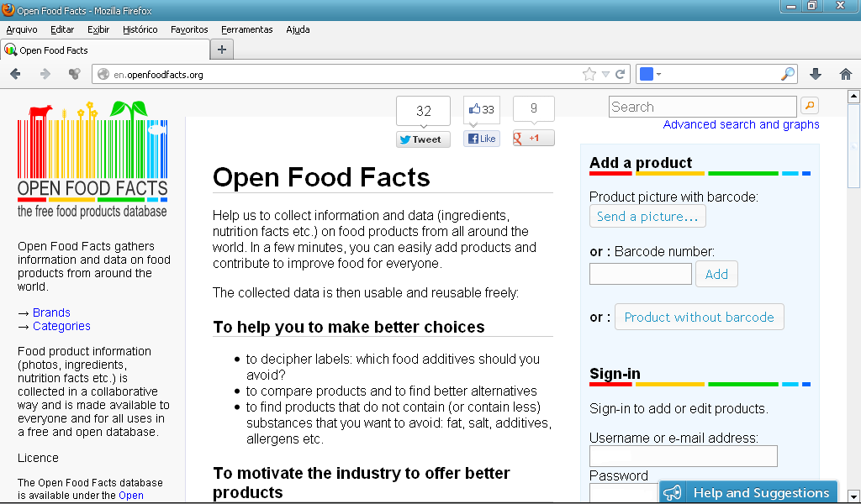Viewport: 861px width, 504px height.
Task: Follow the Categories link in the sidebar
Action: pyautogui.click(x=61, y=326)
